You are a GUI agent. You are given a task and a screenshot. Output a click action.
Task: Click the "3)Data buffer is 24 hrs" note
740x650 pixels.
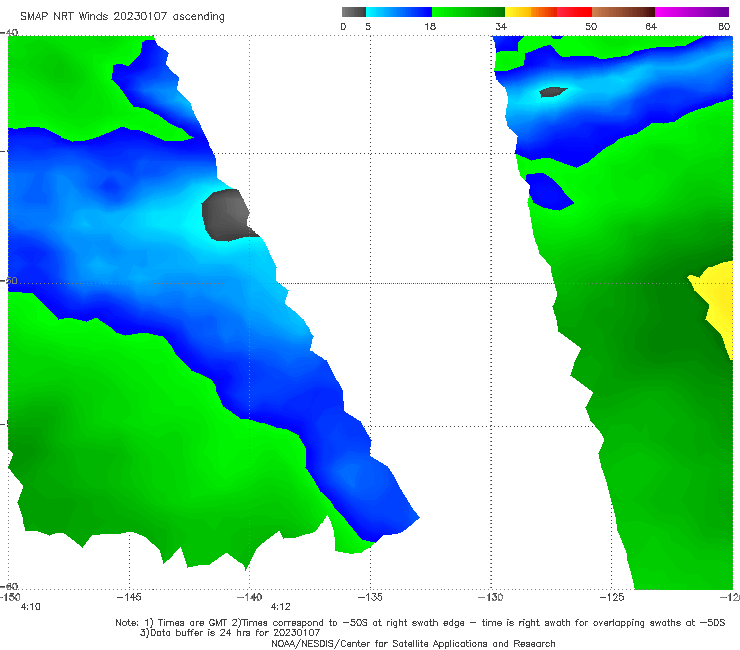(230, 633)
